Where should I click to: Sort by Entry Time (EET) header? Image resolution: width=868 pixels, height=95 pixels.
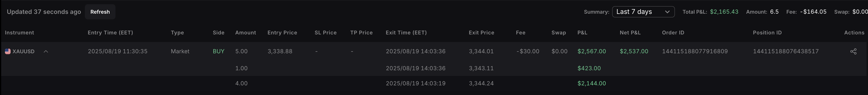(x=111, y=33)
